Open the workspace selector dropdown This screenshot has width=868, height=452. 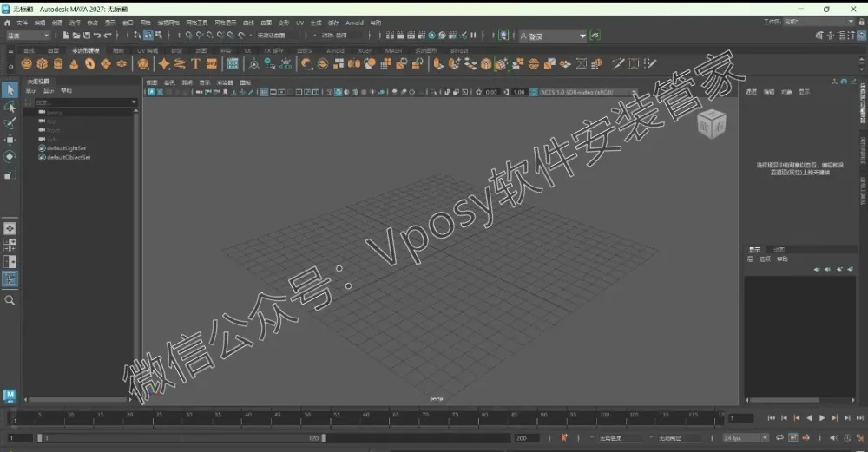pyautogui.click(x=819, y=22)
